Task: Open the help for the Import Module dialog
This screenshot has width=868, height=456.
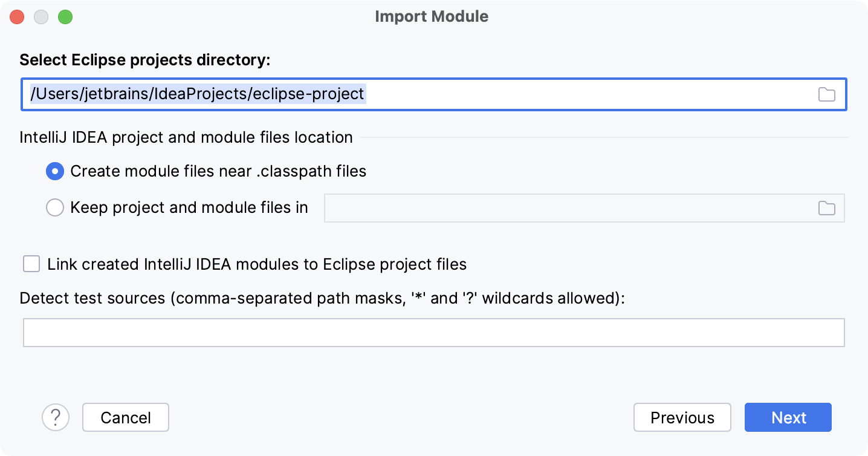Action: (56, 417)
